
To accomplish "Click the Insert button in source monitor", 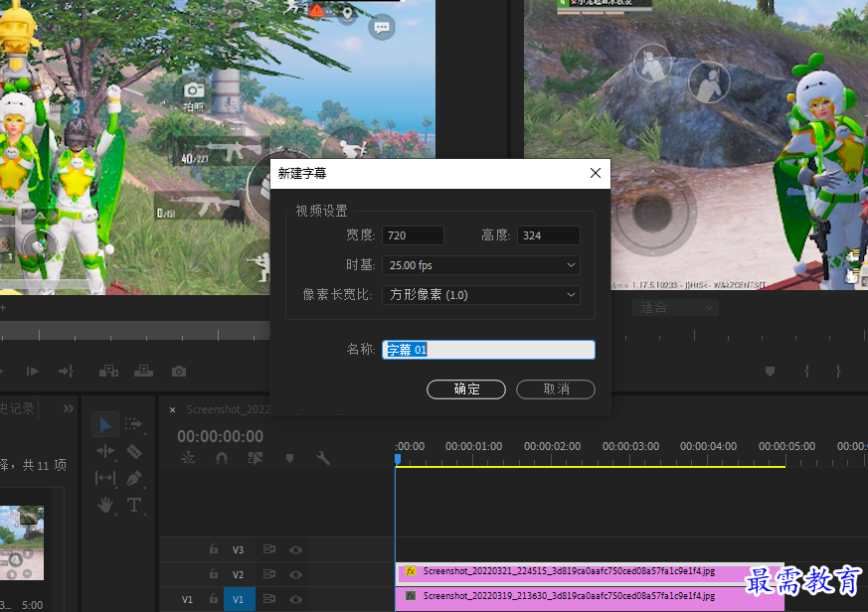I will 108,372.
